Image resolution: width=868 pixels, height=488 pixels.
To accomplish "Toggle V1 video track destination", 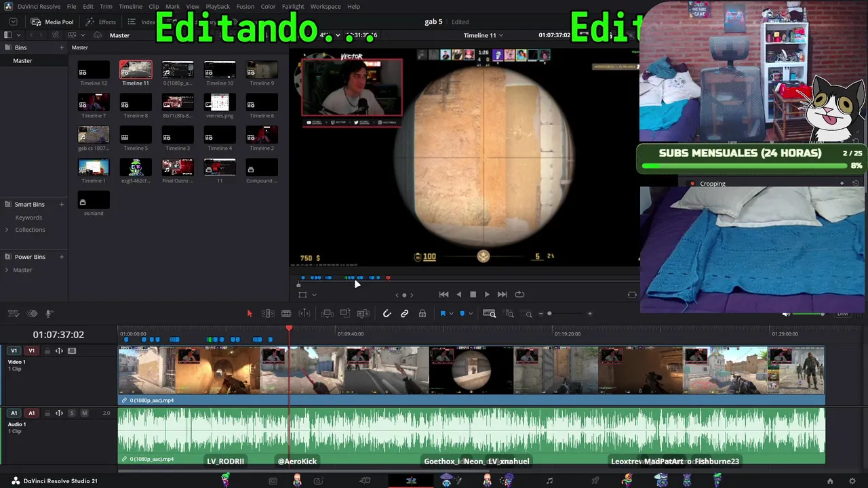I will tap(31, 350).
